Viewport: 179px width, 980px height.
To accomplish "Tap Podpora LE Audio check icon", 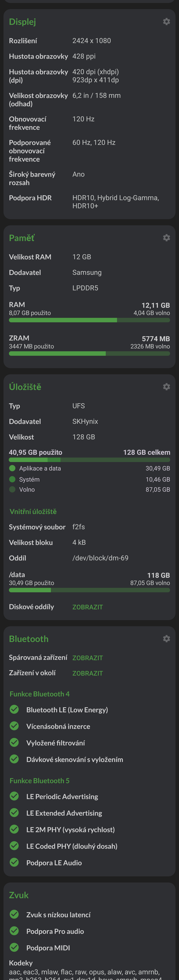I will click(x=14, y=862).
